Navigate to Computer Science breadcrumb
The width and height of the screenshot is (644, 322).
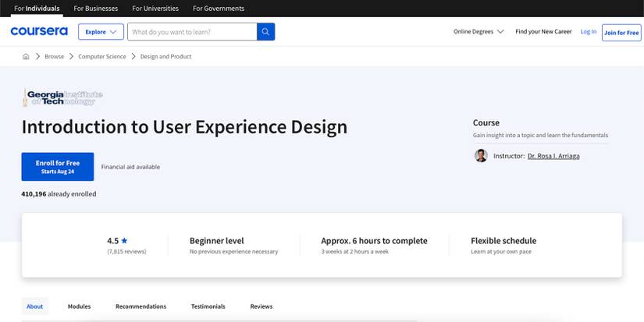(101, 56)
